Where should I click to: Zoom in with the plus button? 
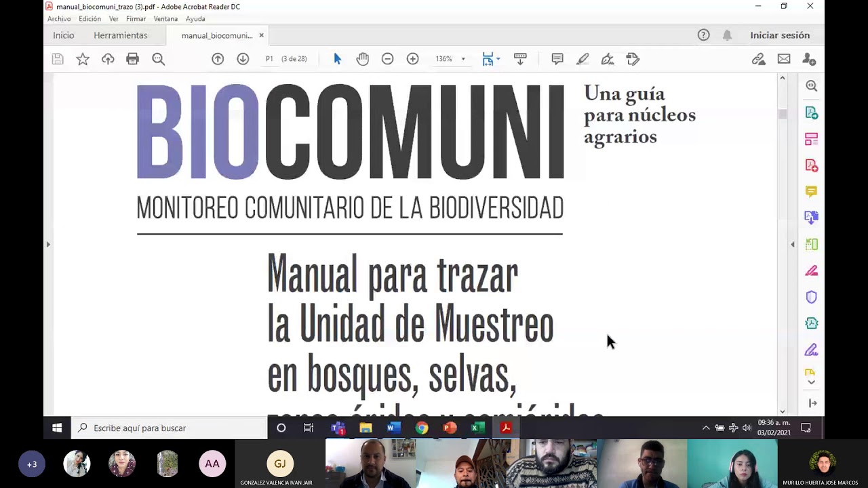click(x=412, y=59)
